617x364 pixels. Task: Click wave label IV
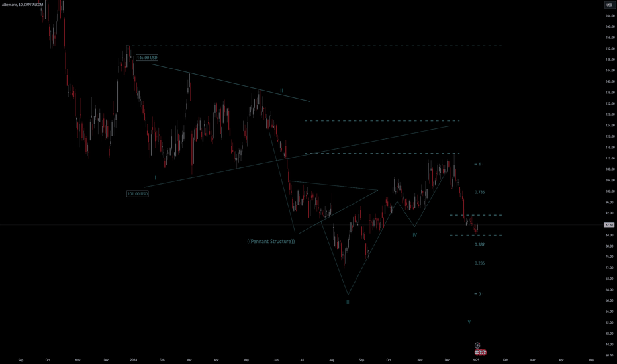click(x=414, y=235)
